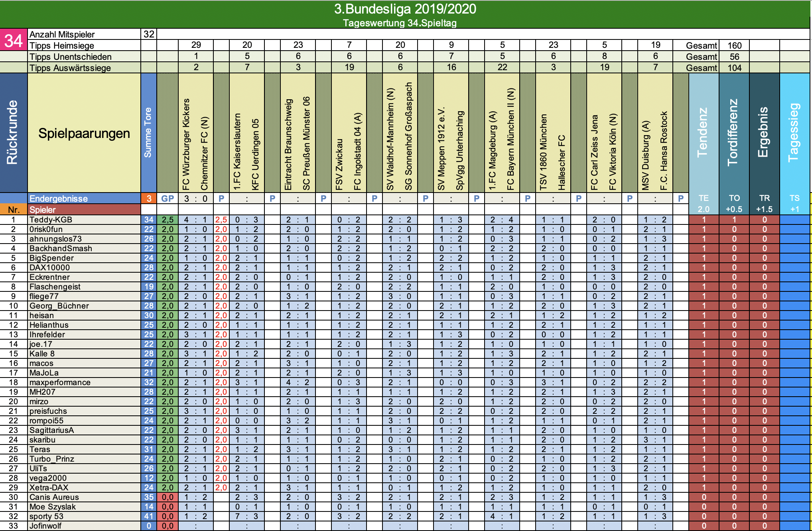Click the 'Summe Tore' column header
Screen dimensions: 812x531
(x=148, y=133)
